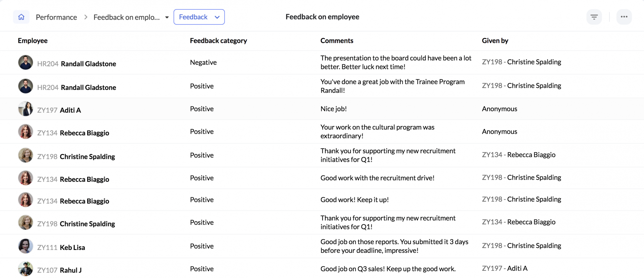Viewport: 644px width, 278px height.
Task: Click ZY197 - Aditi A in Given by
Action: point(505,268)
